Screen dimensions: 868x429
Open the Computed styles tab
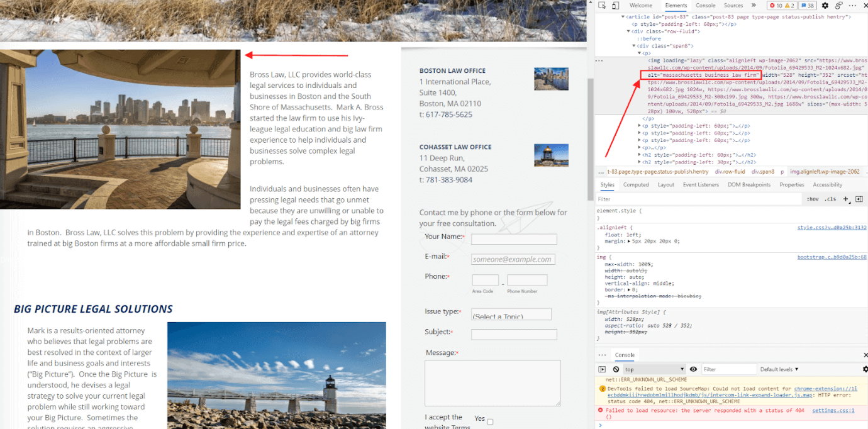636,185
